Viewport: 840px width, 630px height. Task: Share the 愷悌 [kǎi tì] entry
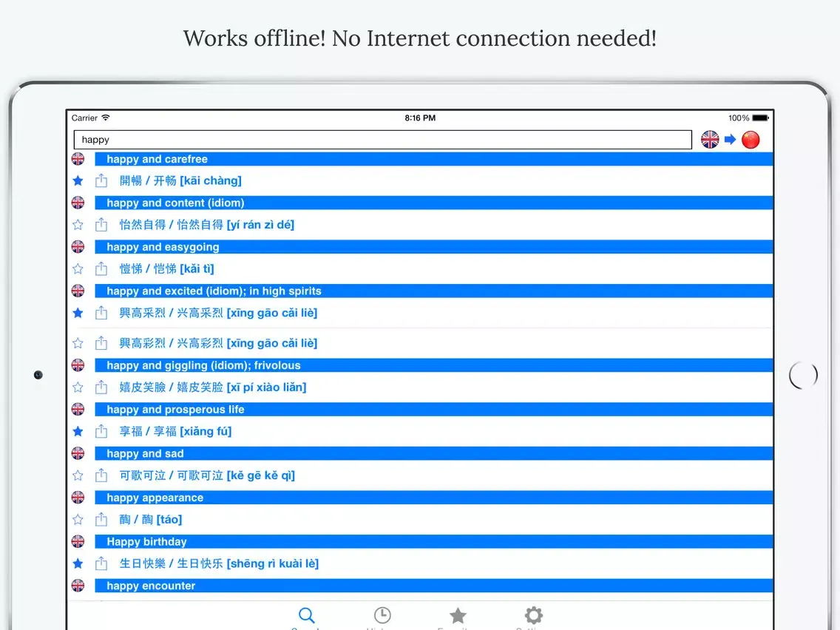tap(101, 268)
